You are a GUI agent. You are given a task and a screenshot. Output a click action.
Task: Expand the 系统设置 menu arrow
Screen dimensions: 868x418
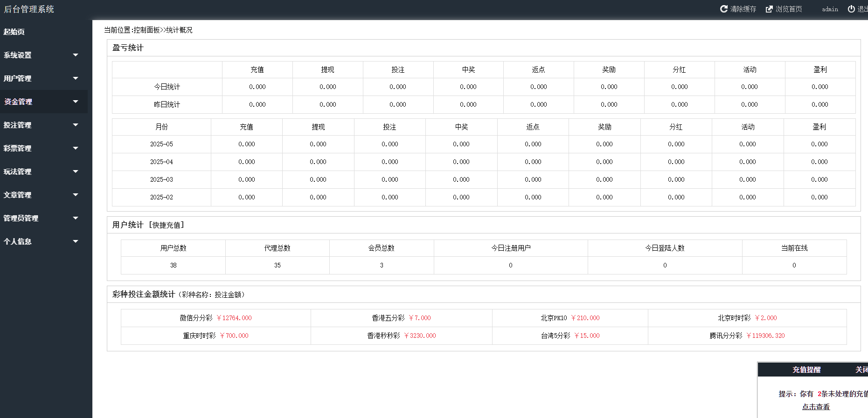point(76,55)
